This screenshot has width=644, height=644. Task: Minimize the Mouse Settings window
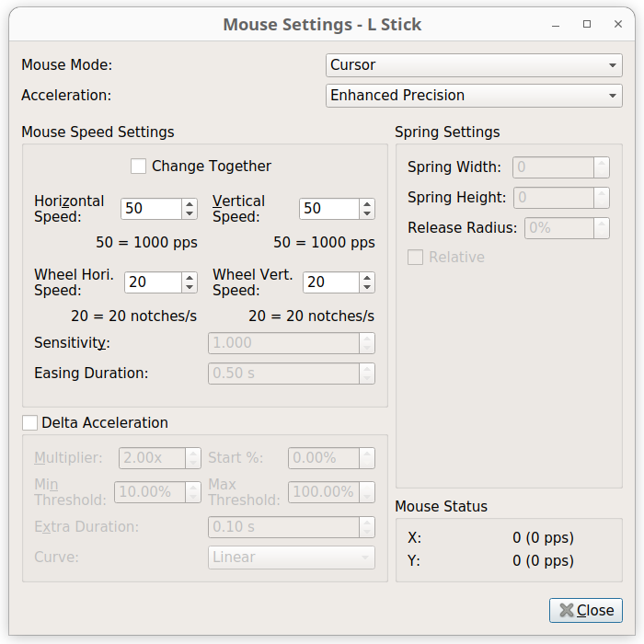(x=556, y=25)
